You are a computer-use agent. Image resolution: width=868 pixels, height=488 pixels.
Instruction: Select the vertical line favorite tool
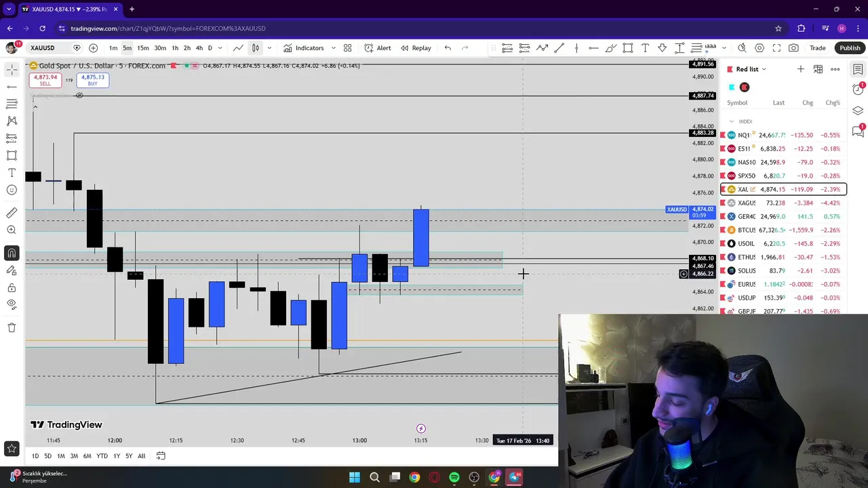(576, 48)
